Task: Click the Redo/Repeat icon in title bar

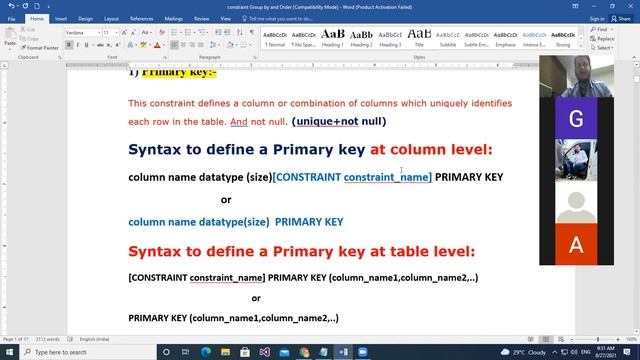Action: click(x=25, y=6)
